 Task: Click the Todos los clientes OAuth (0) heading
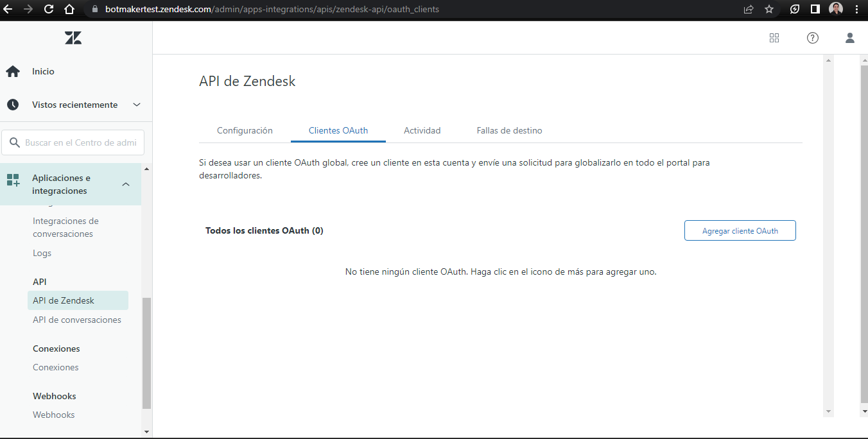(265, 230)
